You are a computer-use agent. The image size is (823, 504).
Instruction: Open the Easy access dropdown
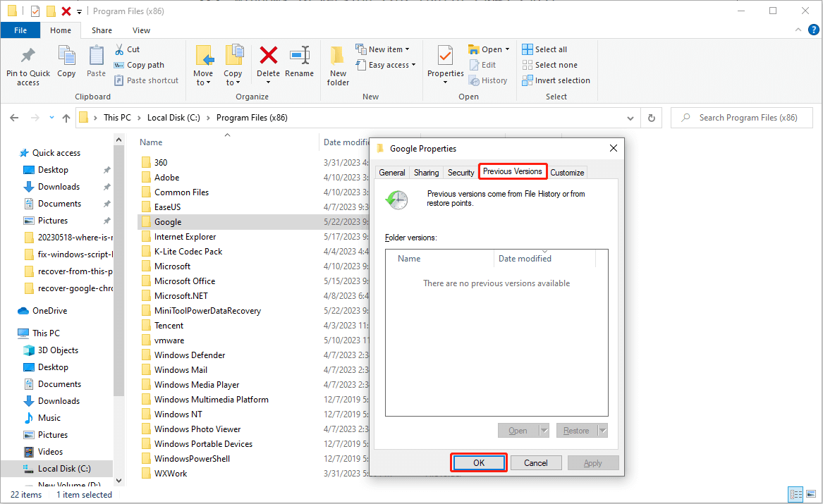pyautogui.click(x=386, y=65)
